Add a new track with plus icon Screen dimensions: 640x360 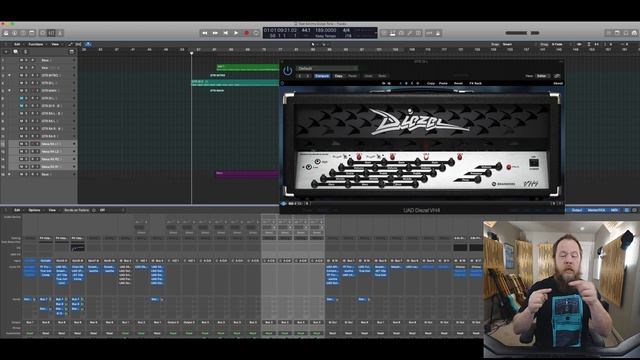point(6,52)
